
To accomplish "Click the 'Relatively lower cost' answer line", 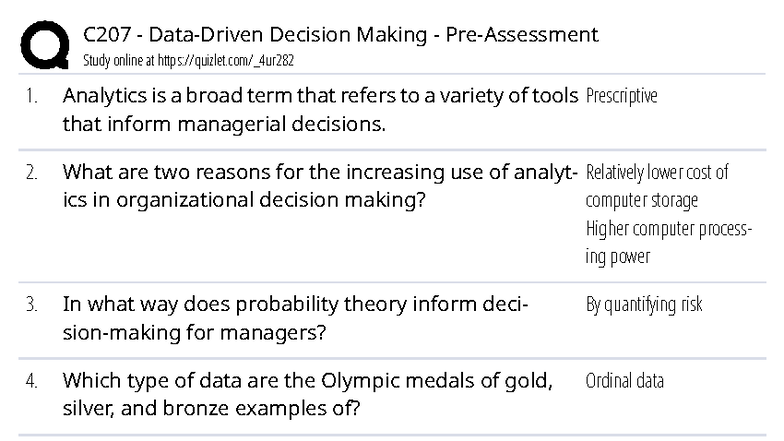I will pos(657,173).
